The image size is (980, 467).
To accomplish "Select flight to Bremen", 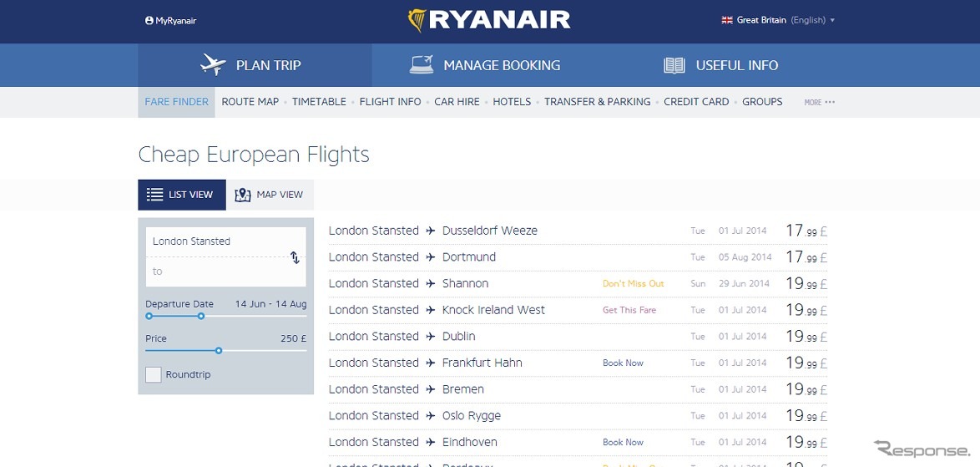I will pos(578,388).
